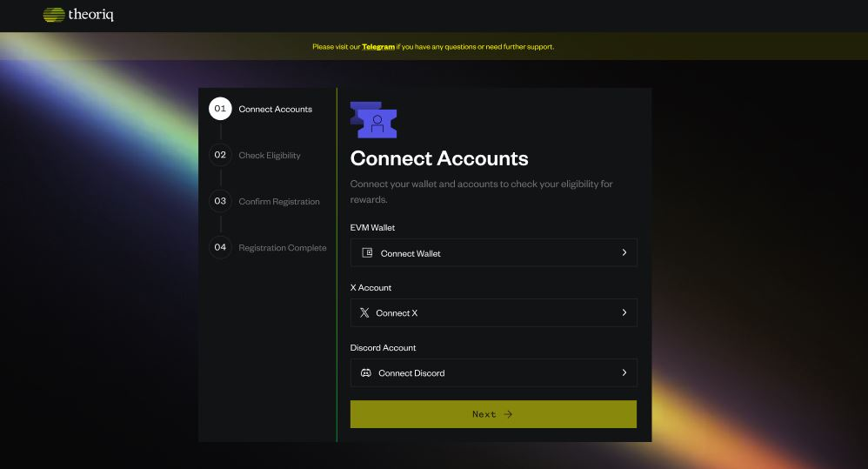Screen dimensions: 868x469
Task: Expand the Connect Discord chevron
Action: (x=624, y=372)
